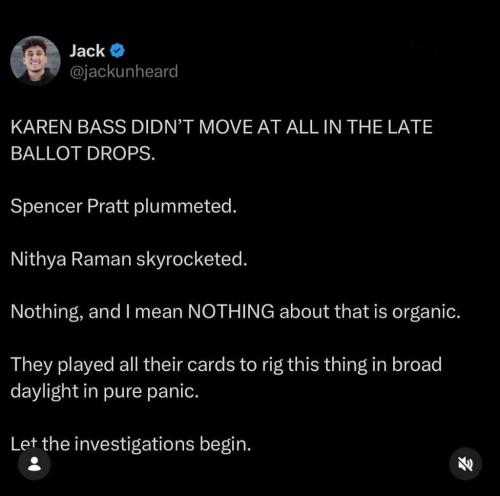The image size is (500, 496).
Task: Unmute the video with the speaker icon
Action: click(x=465, y=464)
